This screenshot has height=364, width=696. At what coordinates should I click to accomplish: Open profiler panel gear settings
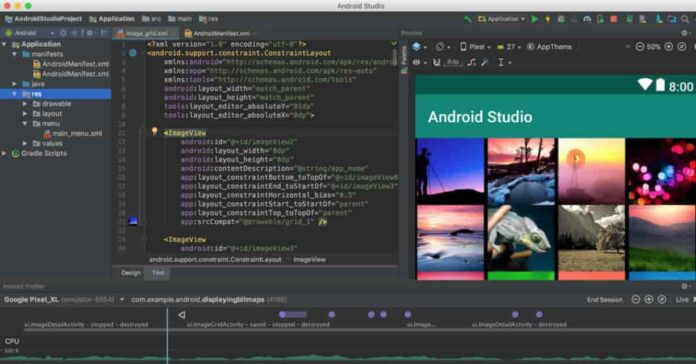point(684,286)
